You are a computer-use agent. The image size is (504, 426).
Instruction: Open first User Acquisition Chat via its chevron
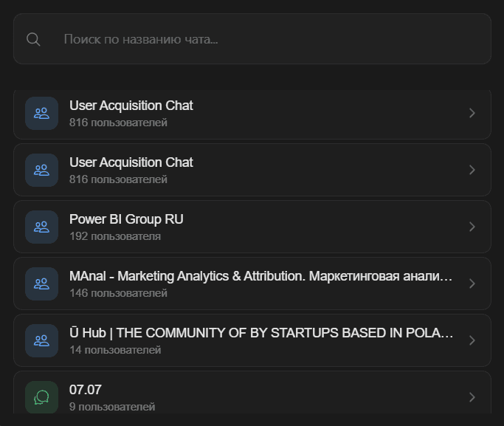click(x=472, y=113)
